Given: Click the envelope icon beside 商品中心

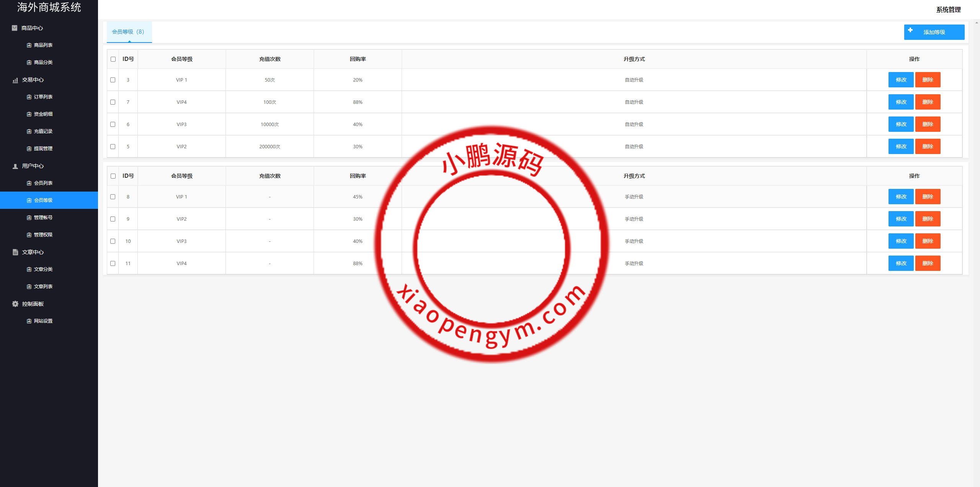Looking at the screenshot, I should pos(15,28).
